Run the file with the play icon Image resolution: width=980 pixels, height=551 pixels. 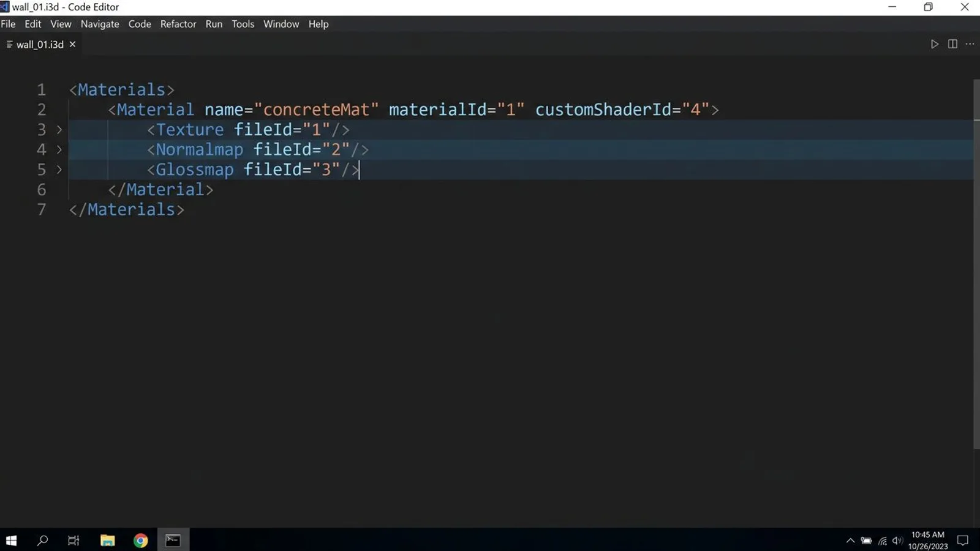click(934, 44)
